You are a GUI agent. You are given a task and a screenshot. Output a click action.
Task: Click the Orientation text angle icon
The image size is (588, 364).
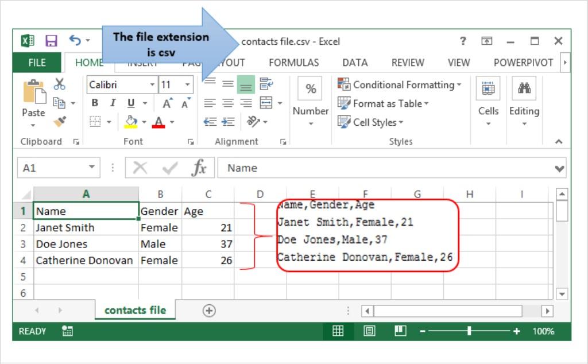pyautogui.click(x=253, y=122)
